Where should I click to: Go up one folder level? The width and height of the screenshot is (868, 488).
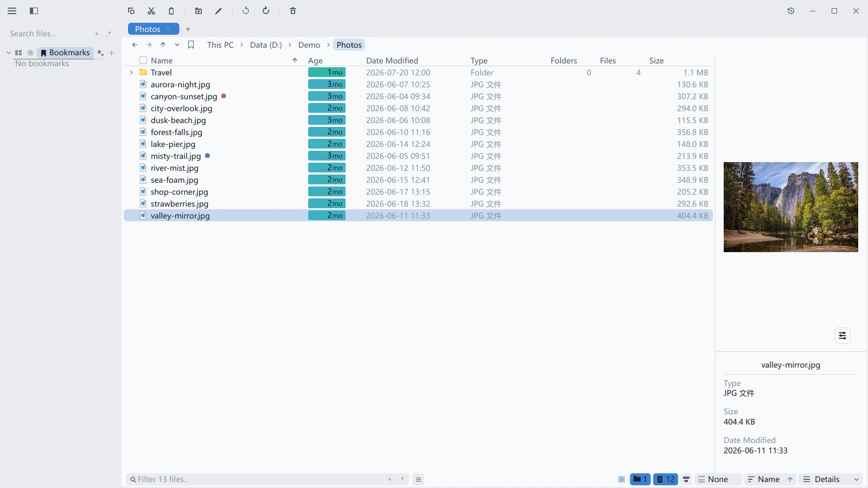[x=163, y=45]
